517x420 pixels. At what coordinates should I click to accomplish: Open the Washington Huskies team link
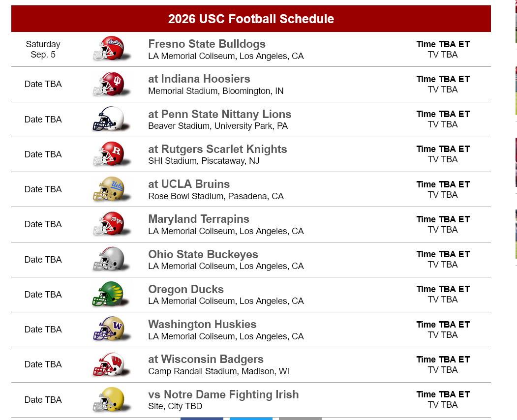[202, 324]
